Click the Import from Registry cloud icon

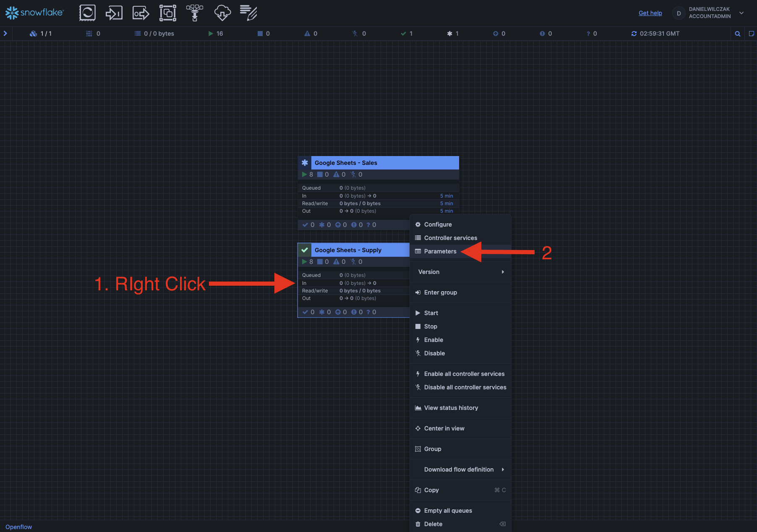tap(222, 13)
